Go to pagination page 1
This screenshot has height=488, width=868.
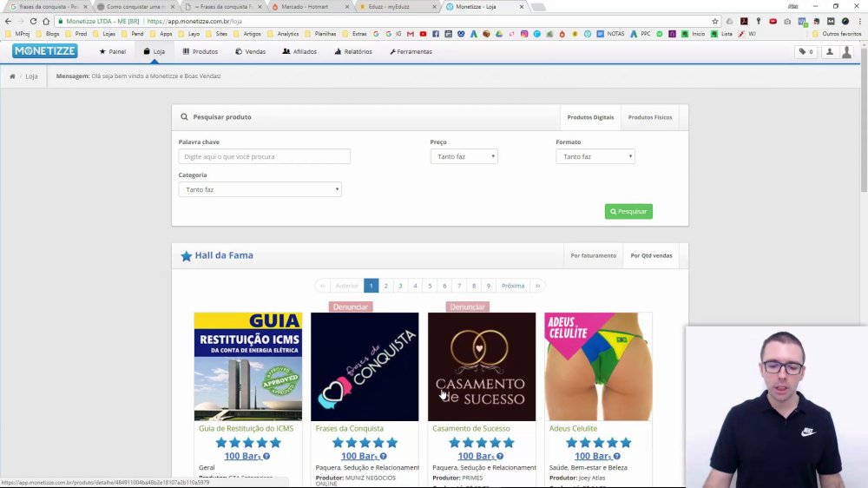coord(371,286)
